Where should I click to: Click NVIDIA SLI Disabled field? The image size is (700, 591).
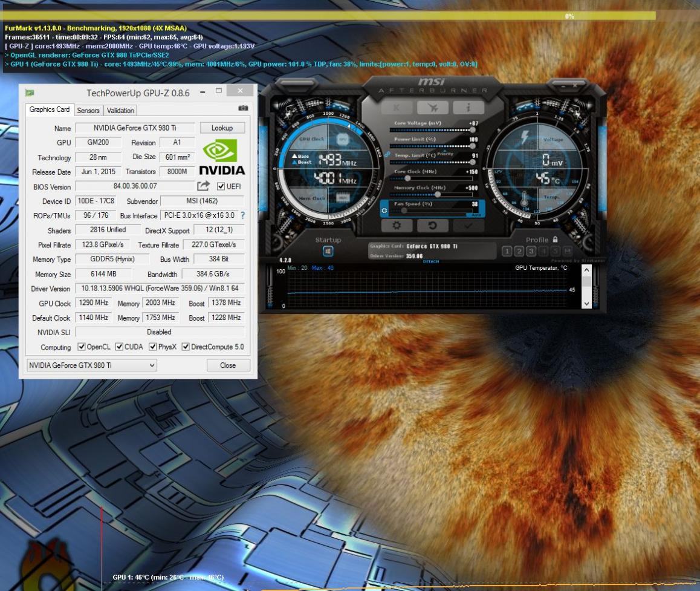click(x=160, y=332)
